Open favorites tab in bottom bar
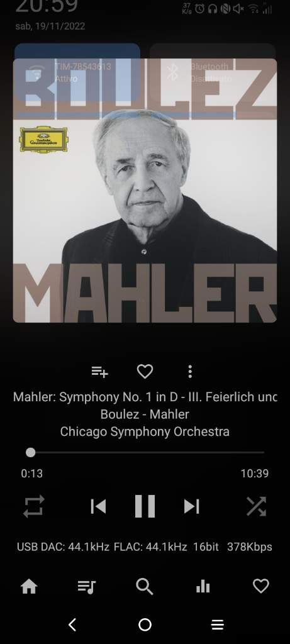 point(261,586)
